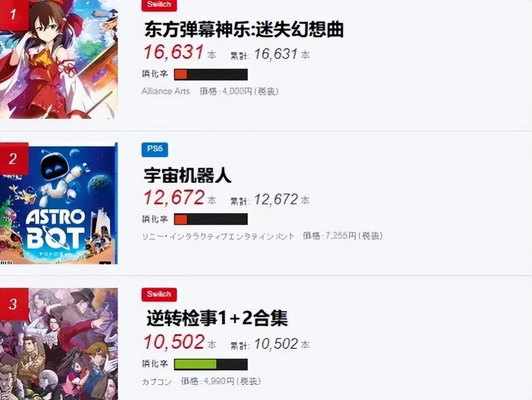Click the blue PS5 platform tag
This screenshot has height=400, width=532.
click(155, 150)
